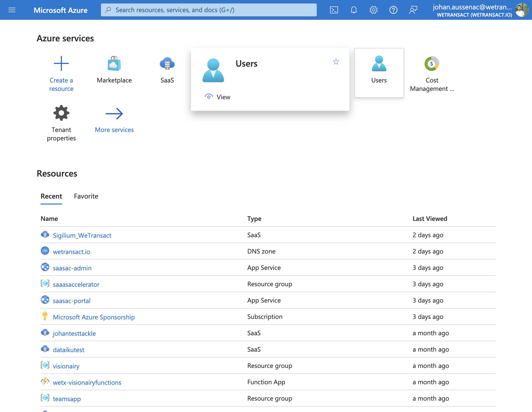Click the account profile avatar
532x412 pixels.
point(522,10)
